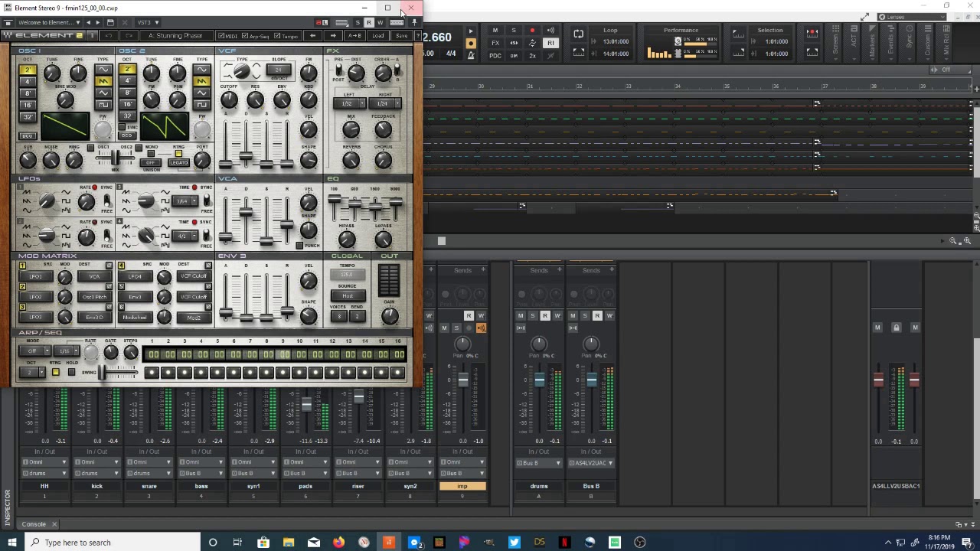Select OSC 2 triangle waveform type
This screenshot has width=980, height=551.
pos(201,93)
